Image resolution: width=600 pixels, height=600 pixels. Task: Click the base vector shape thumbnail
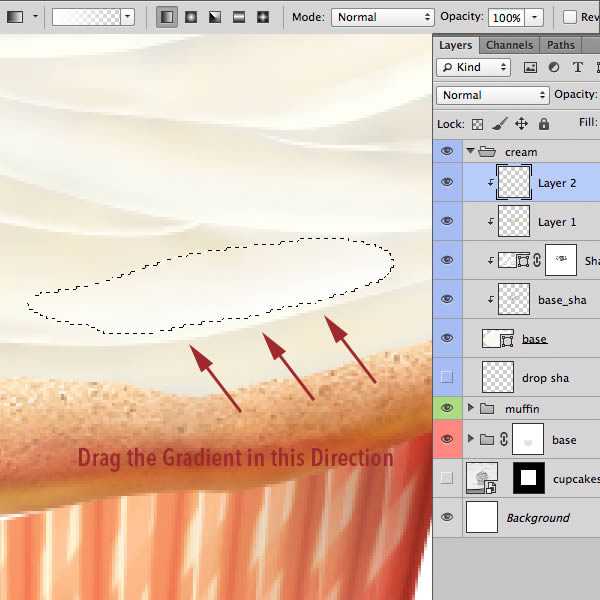tap(498, 338)
